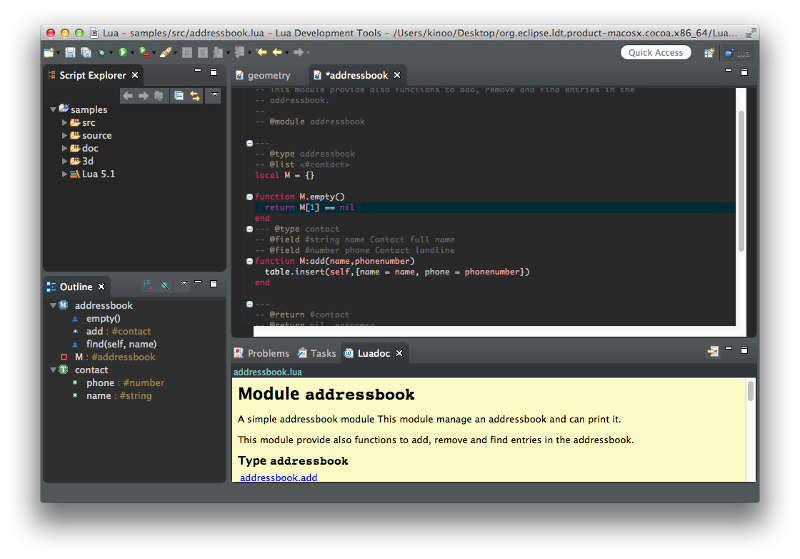
Task: Launch debug with the bug icon
Action: [102, 53]
